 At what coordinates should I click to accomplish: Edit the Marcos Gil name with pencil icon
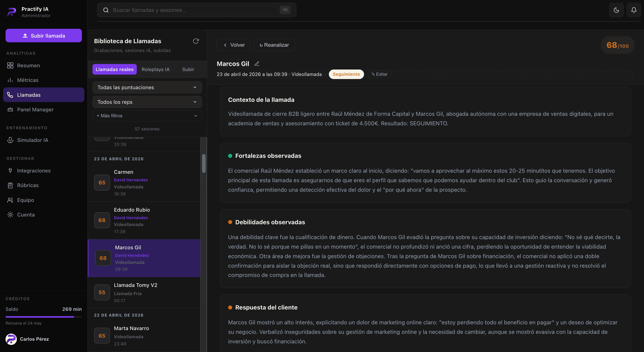tap(257, 64)
